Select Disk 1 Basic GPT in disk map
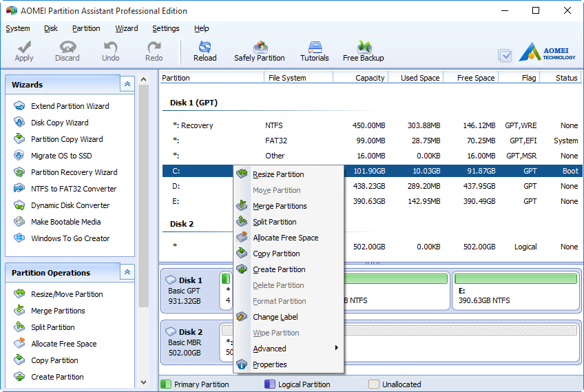Image resolution: width=584 pixels, height=392 pixels. point(190,291)
